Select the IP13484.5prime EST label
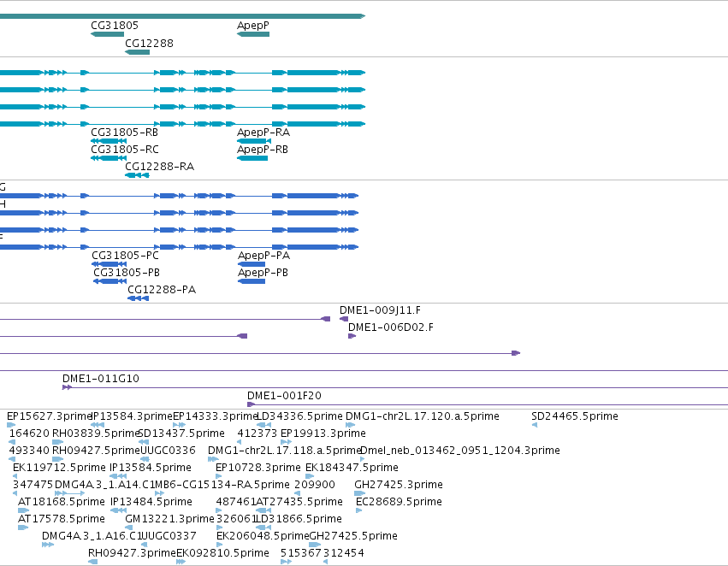Image resolution: width=728 pixels, height=566 pixels. tap(151, 502)
